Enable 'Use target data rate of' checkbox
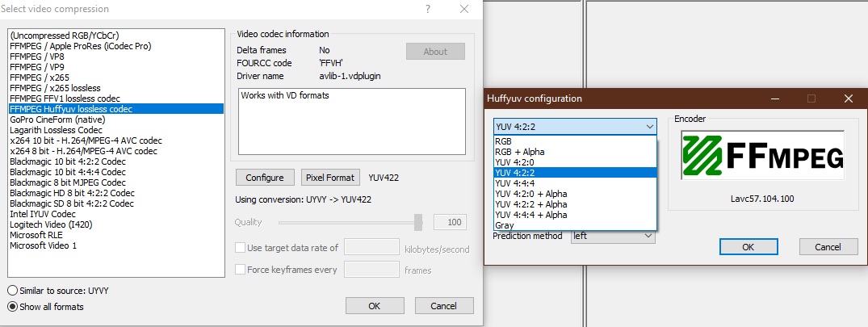 pos(240,248)
